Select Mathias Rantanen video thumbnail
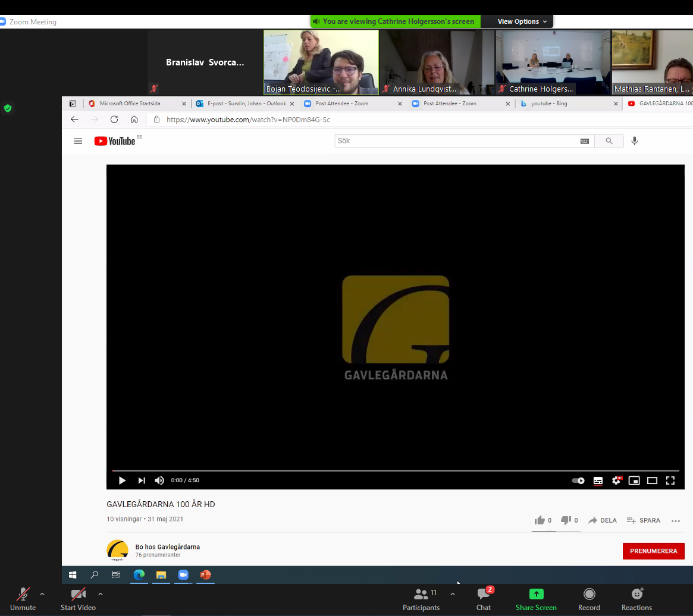 pos(653,62)
